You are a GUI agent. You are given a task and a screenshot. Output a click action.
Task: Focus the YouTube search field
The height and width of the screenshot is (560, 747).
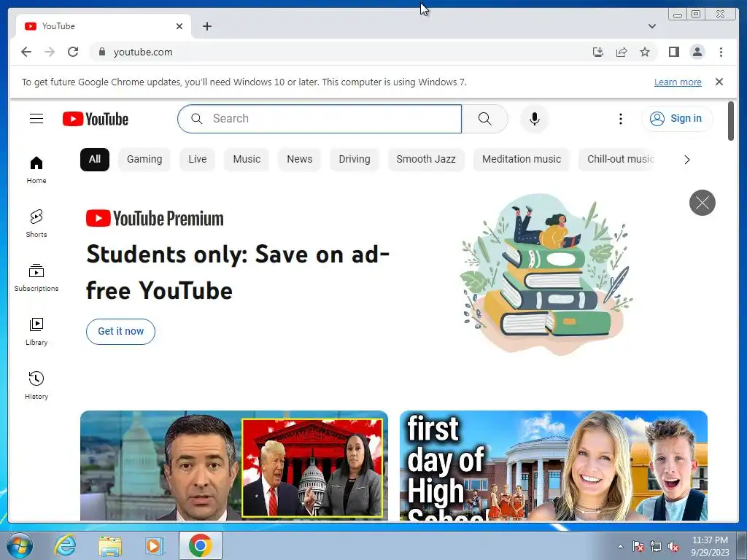point(320,119)
